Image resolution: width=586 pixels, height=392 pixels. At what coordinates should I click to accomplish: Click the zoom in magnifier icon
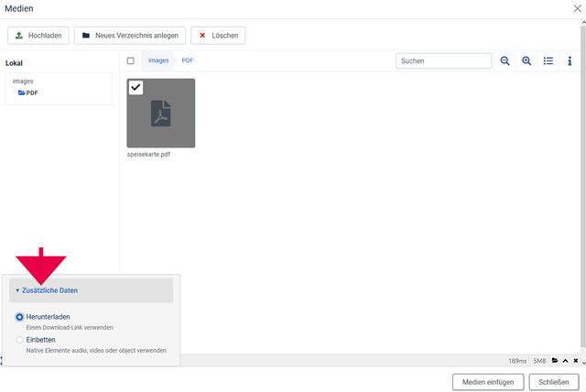[x=526, y=61]
